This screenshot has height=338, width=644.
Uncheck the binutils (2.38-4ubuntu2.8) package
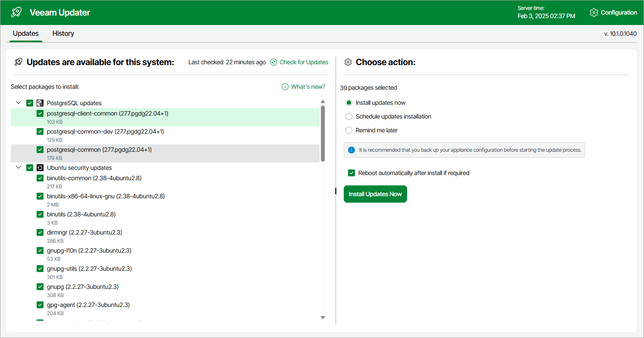click(x=40, y=214)
